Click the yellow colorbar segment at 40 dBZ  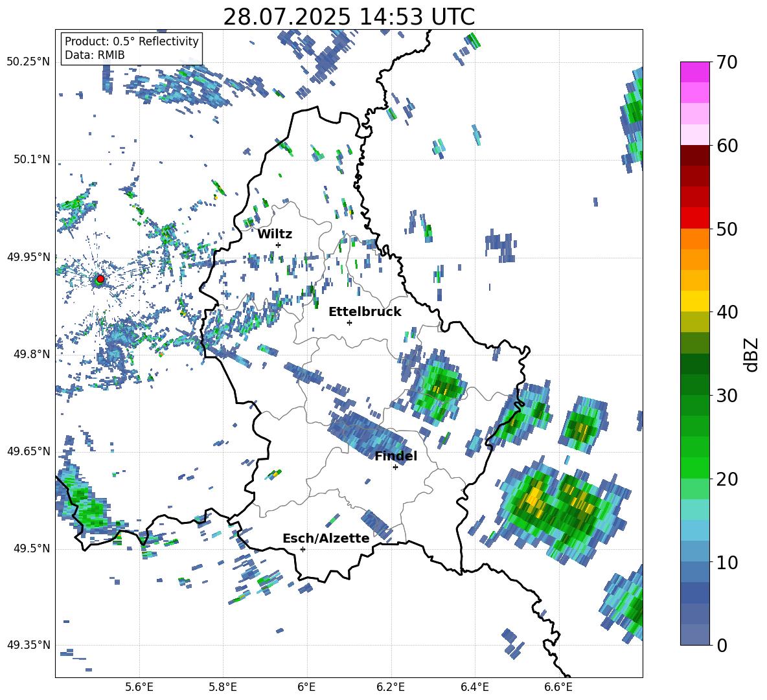[694, 301]
